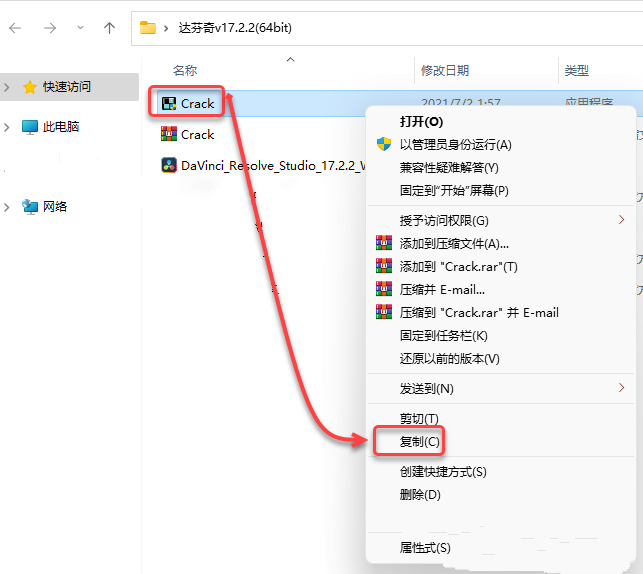Choose 授予访问权限(G) menu entry
This screenshot has height=574, width=643.
(x=444, y=221)
